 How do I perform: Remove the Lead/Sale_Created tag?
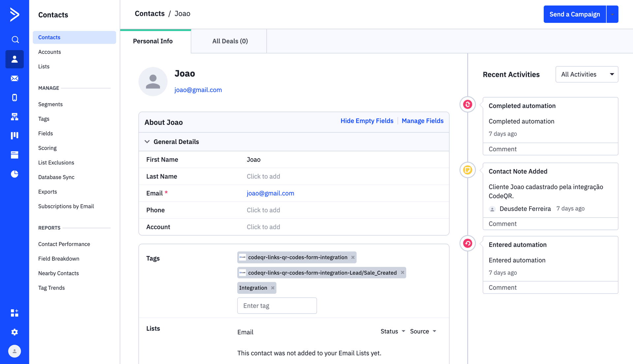pyautogui.click(x=402, y=273)
